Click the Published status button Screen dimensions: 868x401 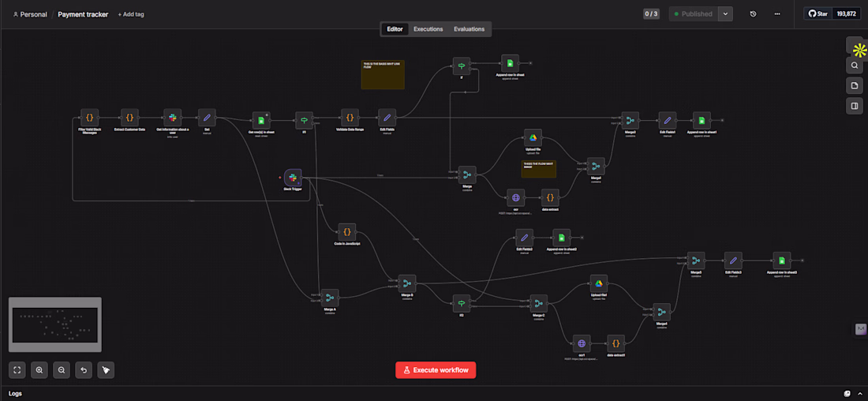694,14
